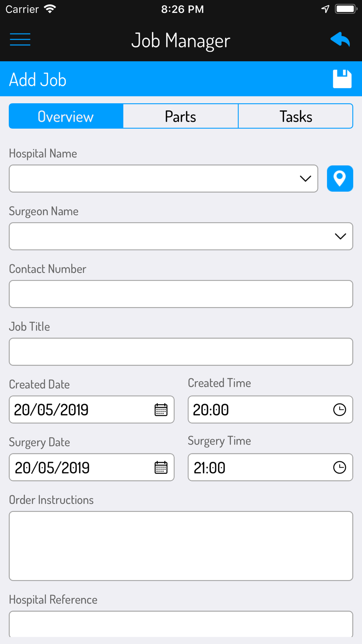Expand the Surgeon Name dropdown
Image resolution: width=362 pixels, height=644 pixels.
pyautogui.click(x=181, y=236)
